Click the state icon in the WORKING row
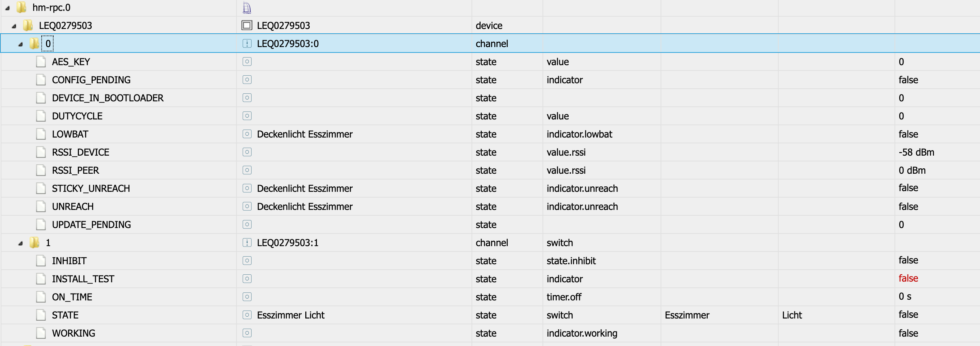Viewport: 980px width, 346px height. click(x=247, y=333)
